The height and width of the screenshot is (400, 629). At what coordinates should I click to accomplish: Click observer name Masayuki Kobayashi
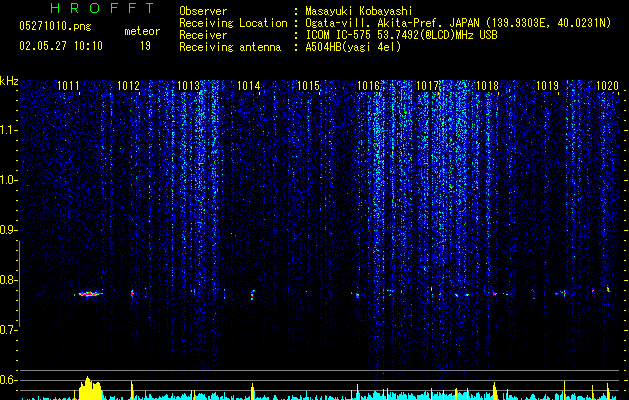coord(358,11)
